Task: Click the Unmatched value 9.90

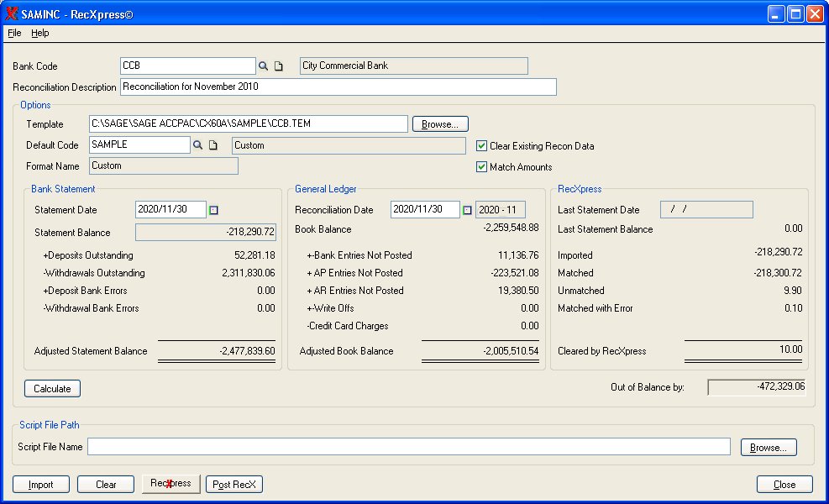Action: [793, 291]
